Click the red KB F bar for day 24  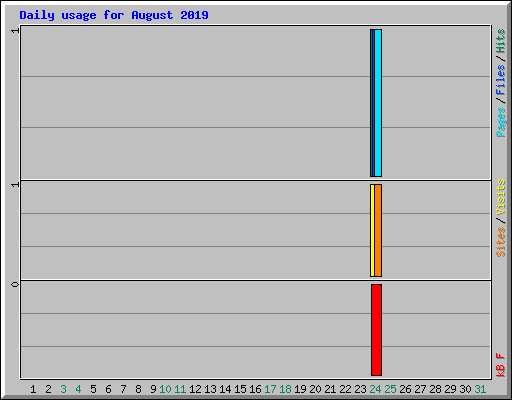coord(377,330)
